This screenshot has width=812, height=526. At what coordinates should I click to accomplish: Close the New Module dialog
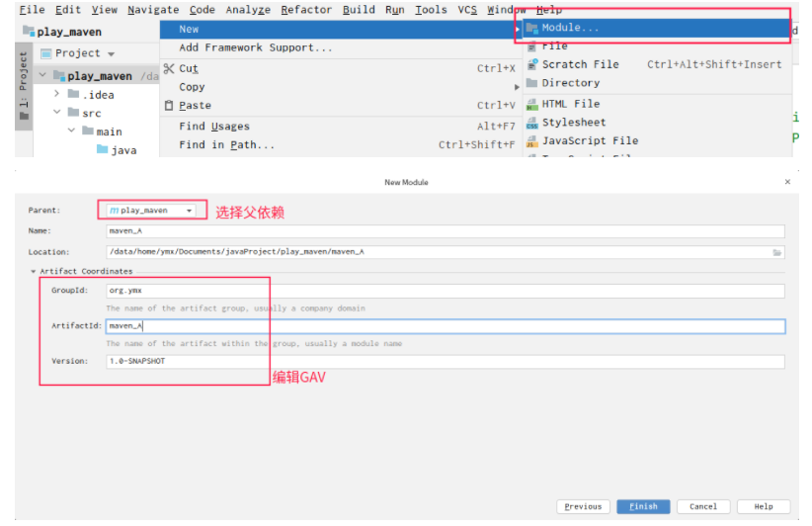click(787, 182)
